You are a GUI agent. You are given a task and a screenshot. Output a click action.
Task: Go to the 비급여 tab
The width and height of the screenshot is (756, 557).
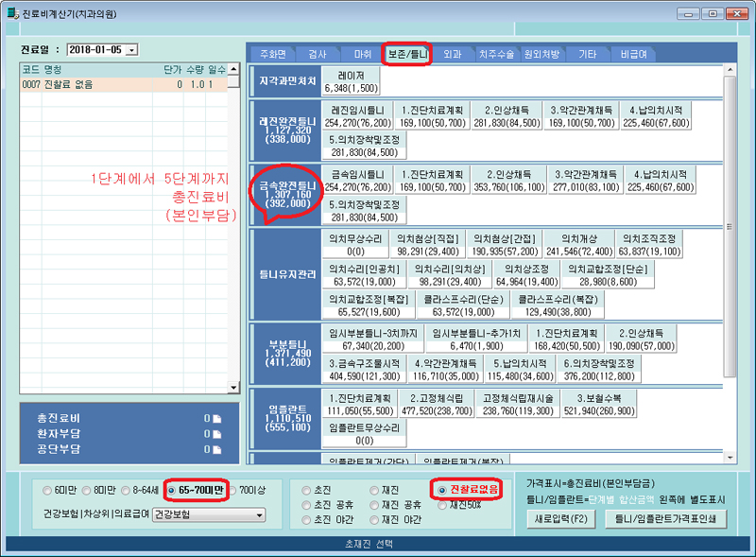(632, 54)
